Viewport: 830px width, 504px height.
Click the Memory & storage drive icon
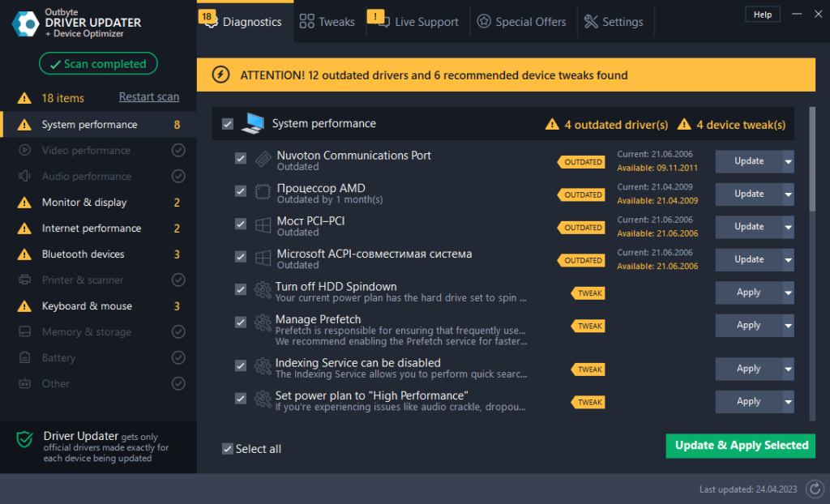(x=24, y=331)
